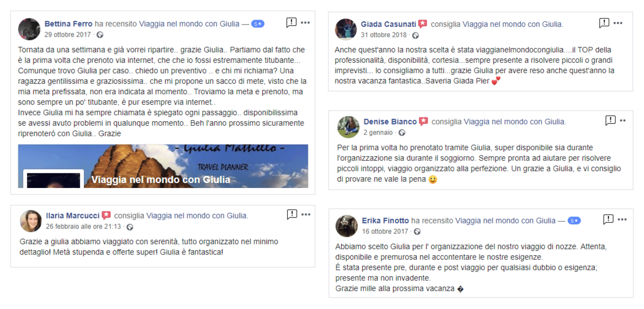Screen dimensions: 644x309
Task: Open three-dots menu on Bettina Ferro's review
Action: [305, 23]
